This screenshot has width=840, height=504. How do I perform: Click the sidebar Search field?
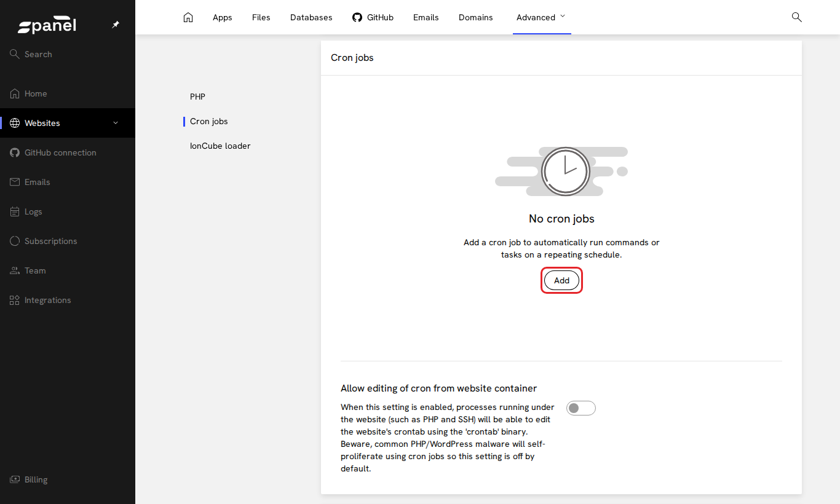click(68, 54)
